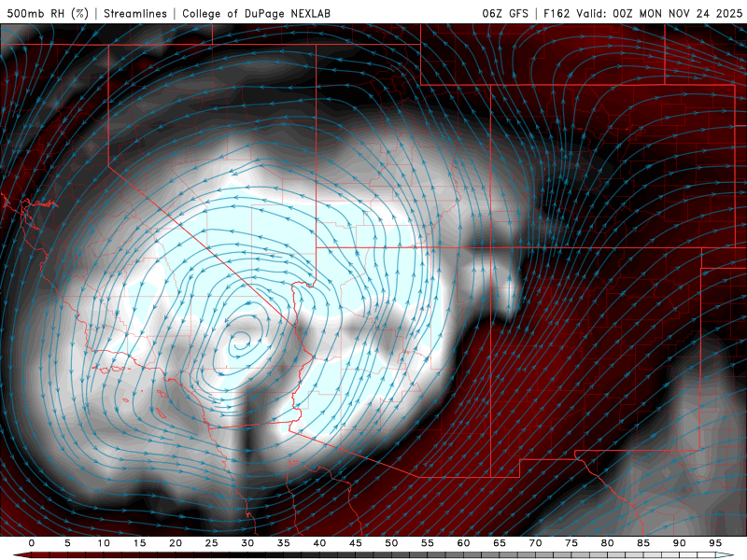Click the 75 value on the color scale
747x560 pixels.
click(571, 543)
